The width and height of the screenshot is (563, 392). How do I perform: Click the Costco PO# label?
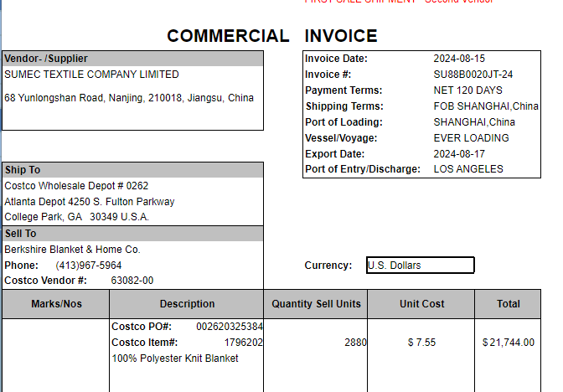(142, 327)
